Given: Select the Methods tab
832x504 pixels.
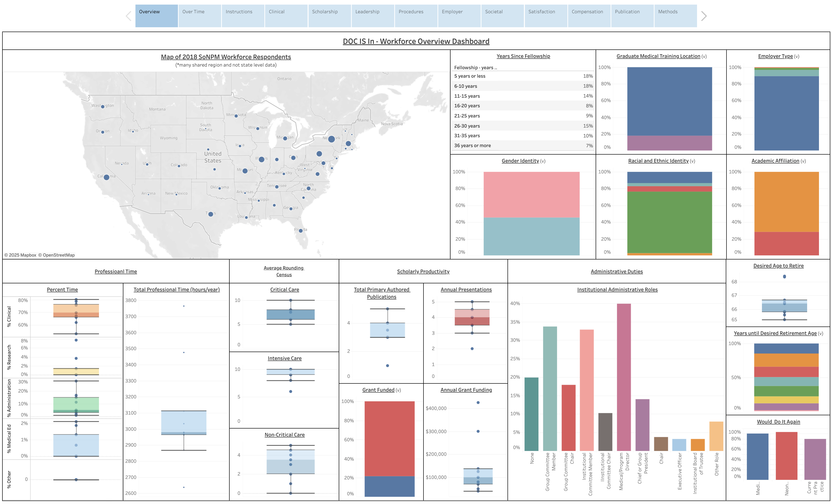Looking at the screenshot, I should 675,15.
